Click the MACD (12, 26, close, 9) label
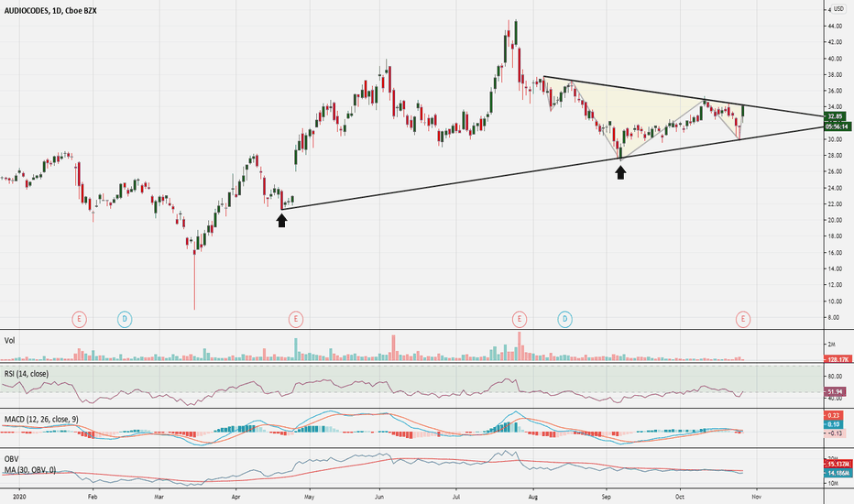This screenshot has height=504, width=854. [x=41, y=419]
